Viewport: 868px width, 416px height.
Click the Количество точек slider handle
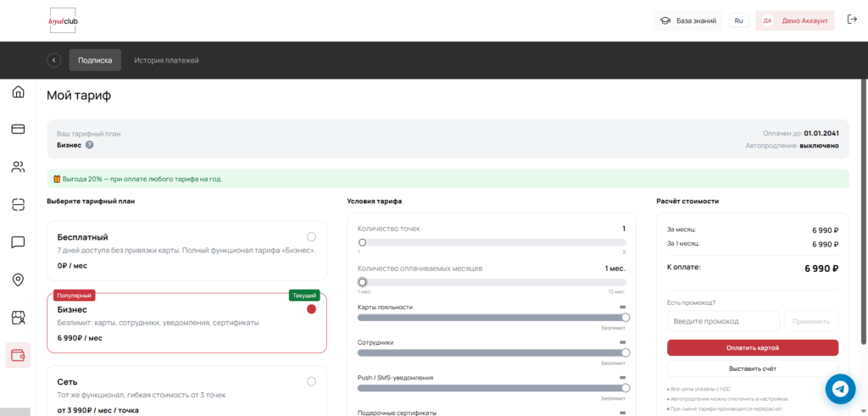pos(363,242)
